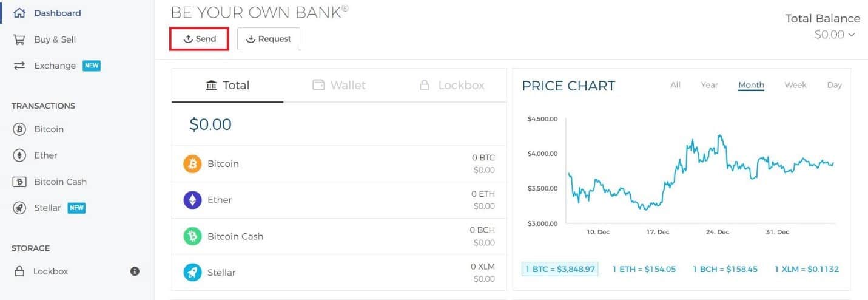Click the Send button
The height and width of the screenshot is (300, 868).
point(200,39)
